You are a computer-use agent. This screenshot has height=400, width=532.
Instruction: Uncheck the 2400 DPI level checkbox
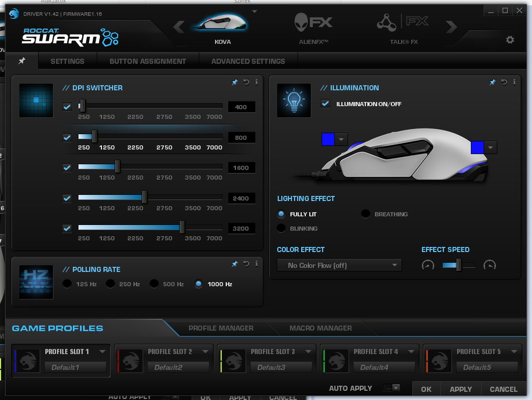(x=67, y=198)
